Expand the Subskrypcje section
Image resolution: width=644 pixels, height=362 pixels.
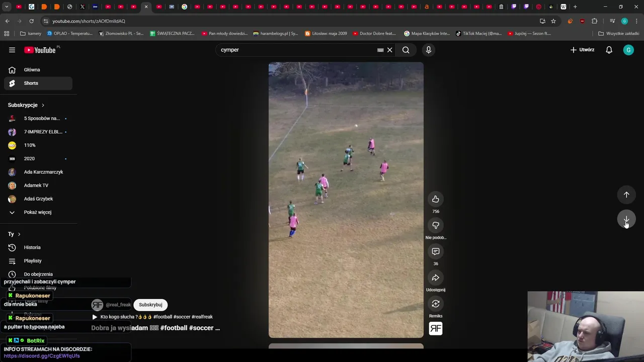pos(26,105)
